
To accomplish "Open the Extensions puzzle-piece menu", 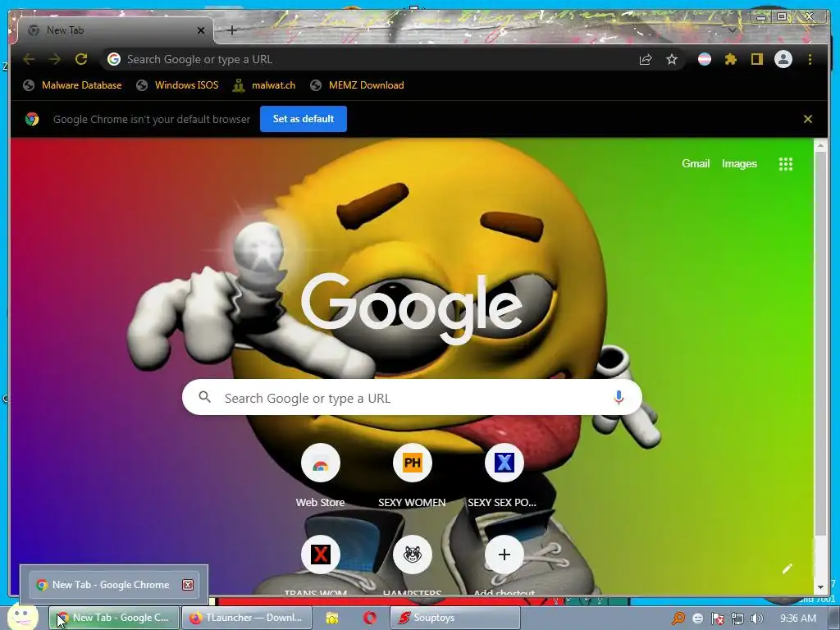I will coord(730,59).
